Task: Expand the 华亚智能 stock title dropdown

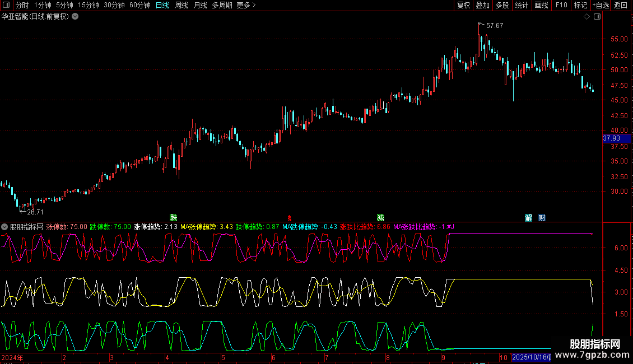Action: (x=75, y=17)
